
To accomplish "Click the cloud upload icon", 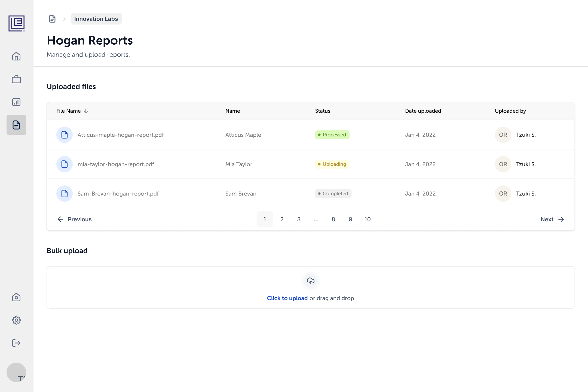I will click(311, 281).
